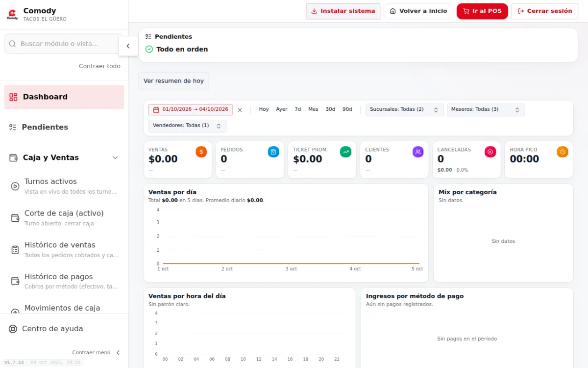Click the search magnifier icon
This screenshot has width=588, height=368.
tap(12, 44)
